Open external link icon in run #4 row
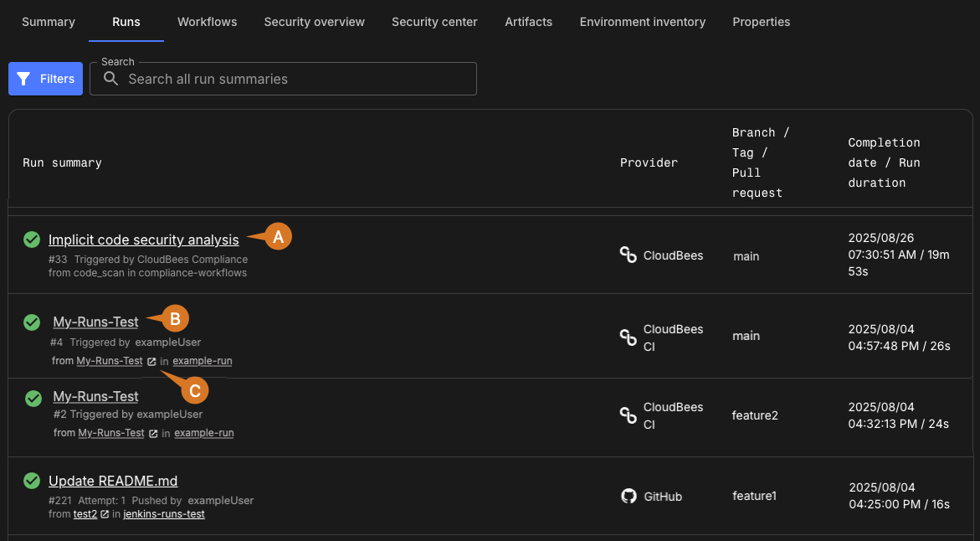The width and height of the screenshot is (980, 541). pyautogui.click(x=151, y=362)
